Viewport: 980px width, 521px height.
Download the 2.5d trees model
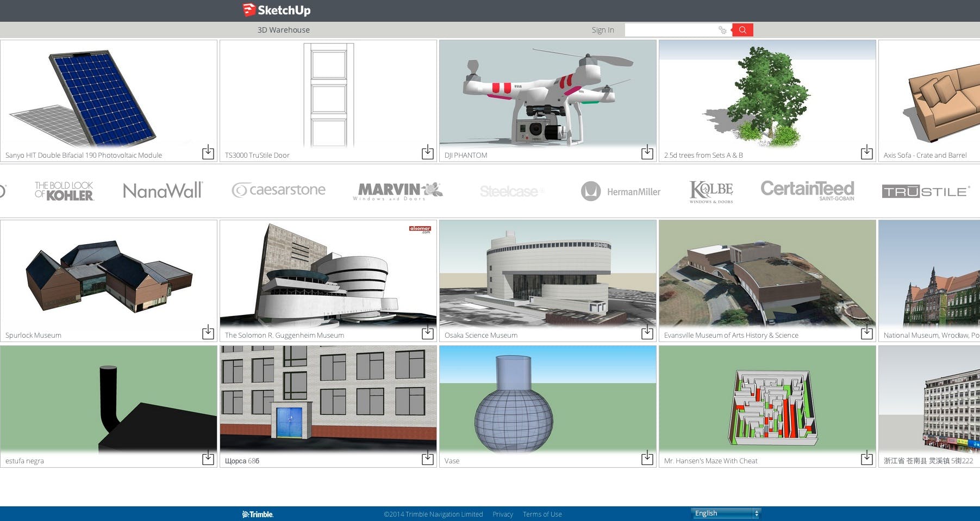(x=866, y=153)
